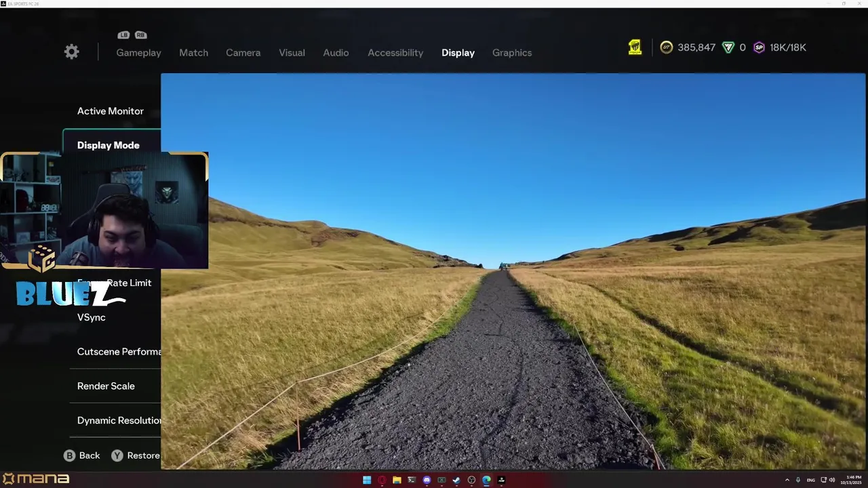Open the red Opera browser taskbar icon
Screen dimensions: 868x488
pos(382,480)
